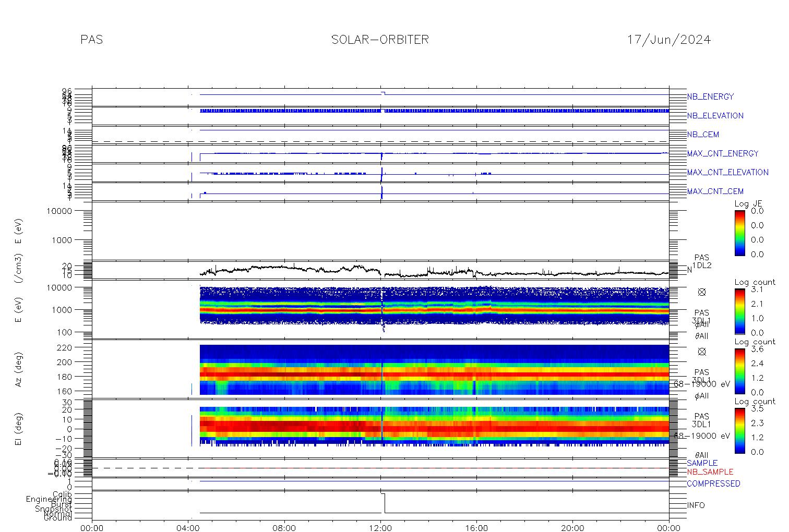Click the COMPRESSED label

tap(713, 483)
